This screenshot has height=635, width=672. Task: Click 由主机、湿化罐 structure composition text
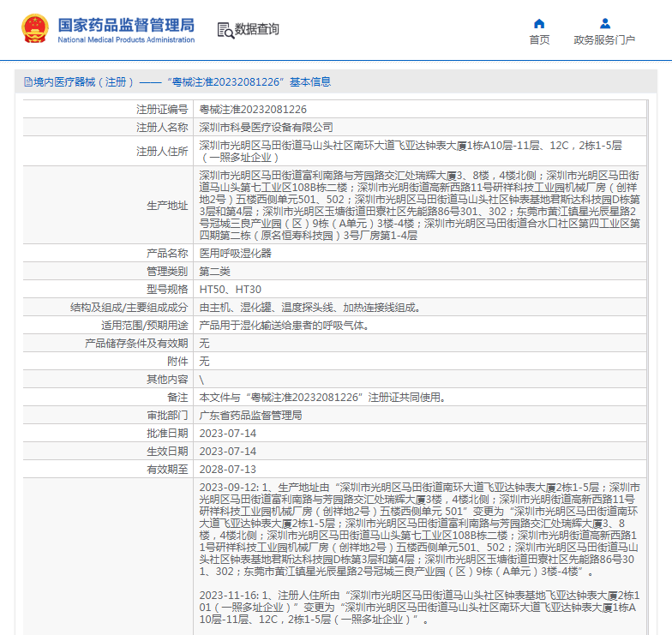tap(310, 307)
